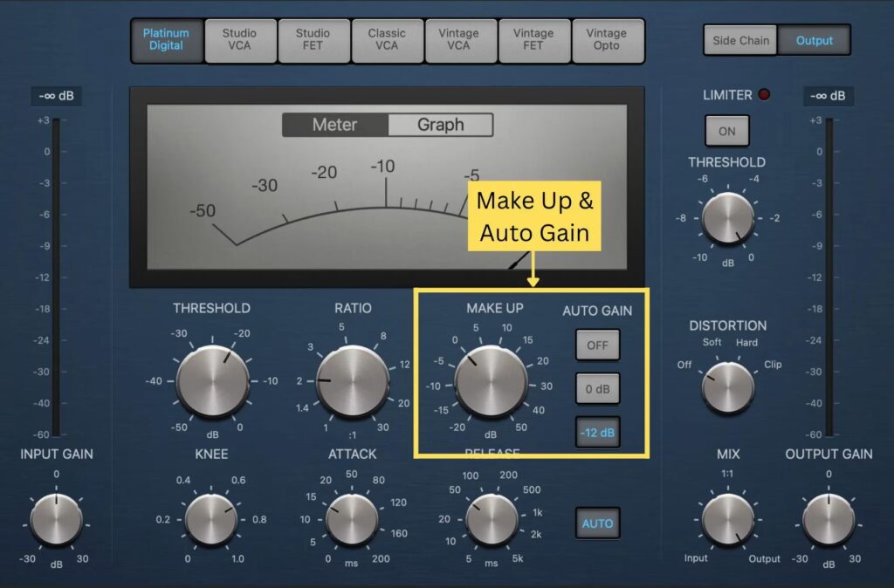The image size is (894, 588).
Task: Click the Ratio knob
Action: point(353,381)
